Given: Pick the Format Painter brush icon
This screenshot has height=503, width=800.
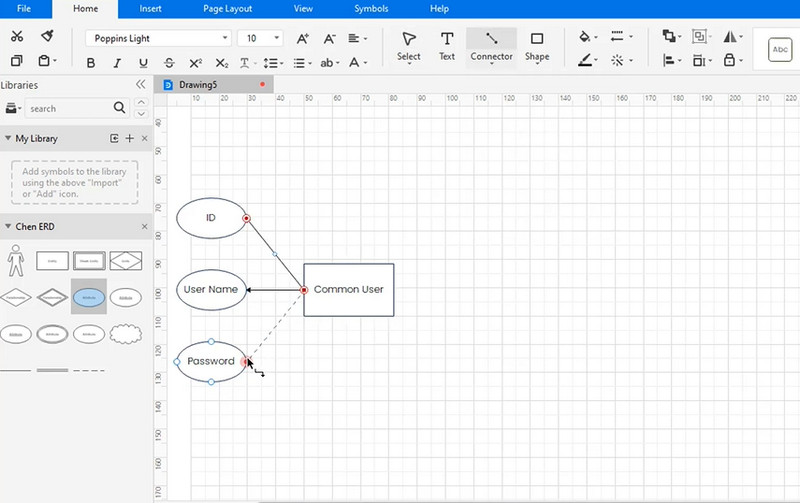Looking at the screenshot, I should pos(47,37).
